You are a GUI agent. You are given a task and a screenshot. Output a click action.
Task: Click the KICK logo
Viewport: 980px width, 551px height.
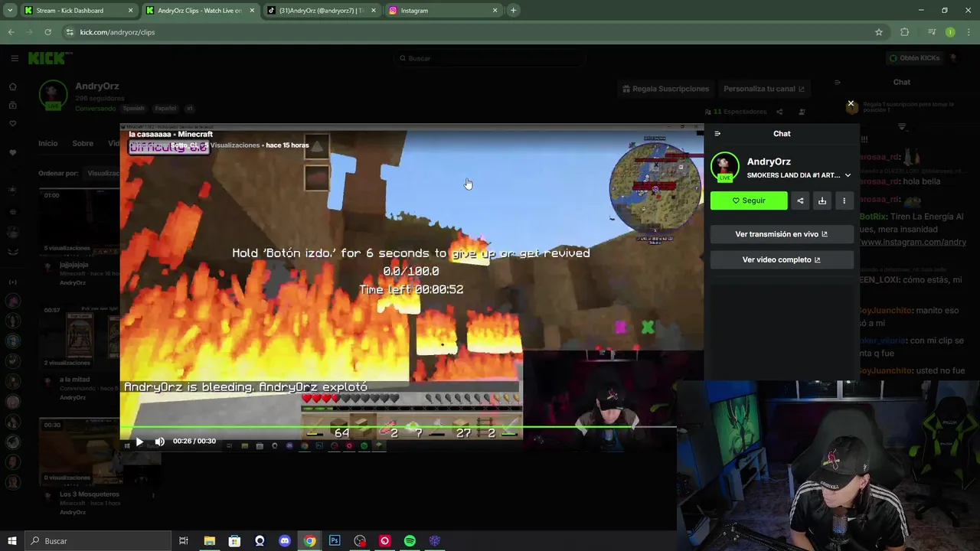click(x=49, y=58)
